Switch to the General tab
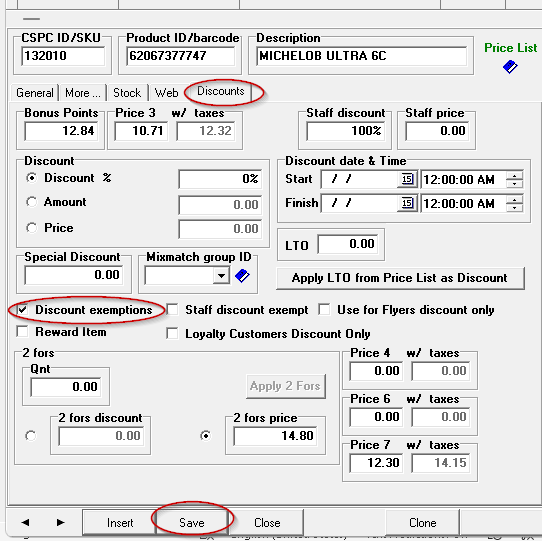 tap(35, 93)
